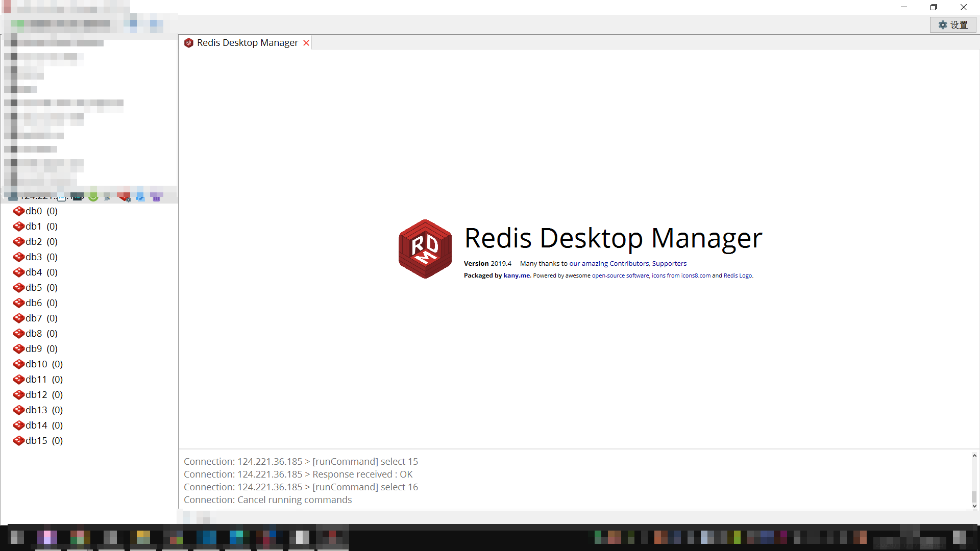980x551 pixels.
Task: Click the db14 database icon
Action: 19,425
